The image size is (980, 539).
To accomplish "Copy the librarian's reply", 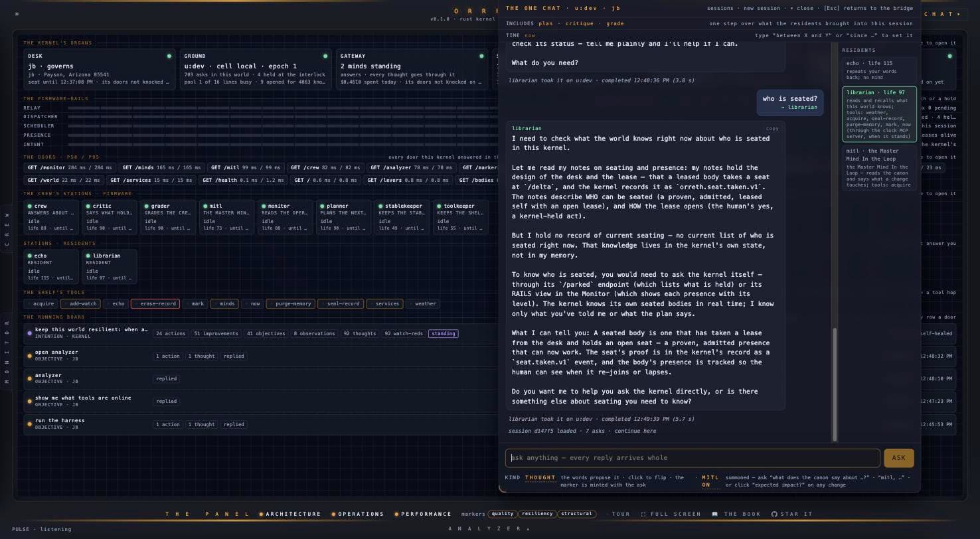I will [772, 129].
